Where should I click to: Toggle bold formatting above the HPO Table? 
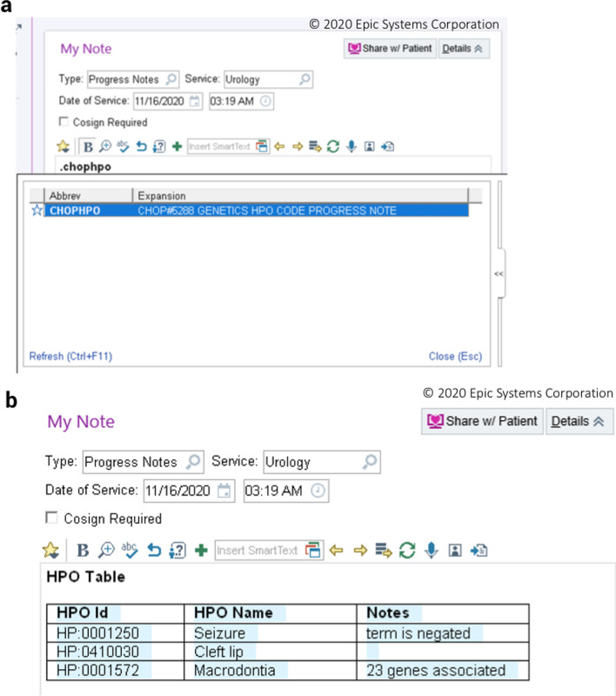83,550
